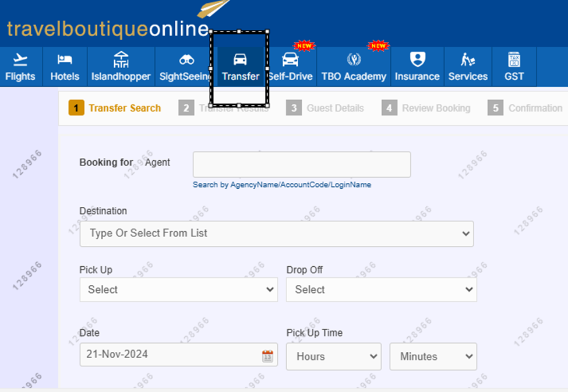
Task: Expand the Minutes dropdown
Action: (x=433, y=356)
